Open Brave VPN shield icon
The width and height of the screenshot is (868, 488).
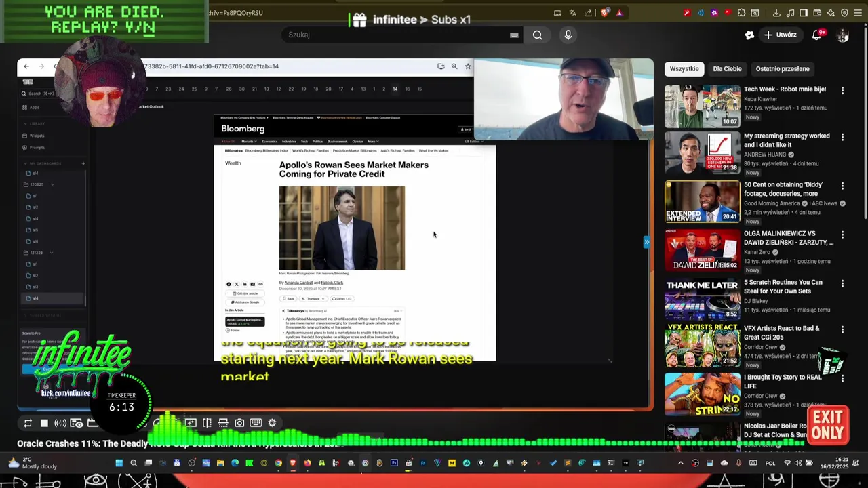tap(844, 12)
